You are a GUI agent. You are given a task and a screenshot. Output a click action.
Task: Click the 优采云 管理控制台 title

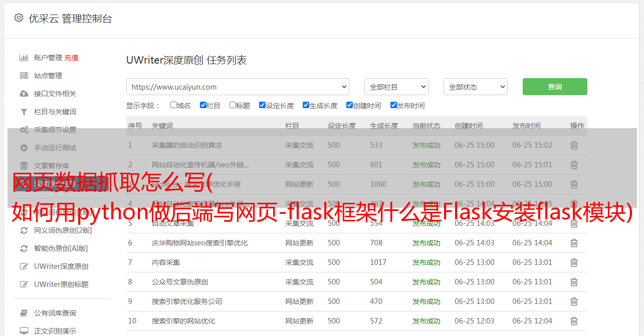tap(70, 19)
